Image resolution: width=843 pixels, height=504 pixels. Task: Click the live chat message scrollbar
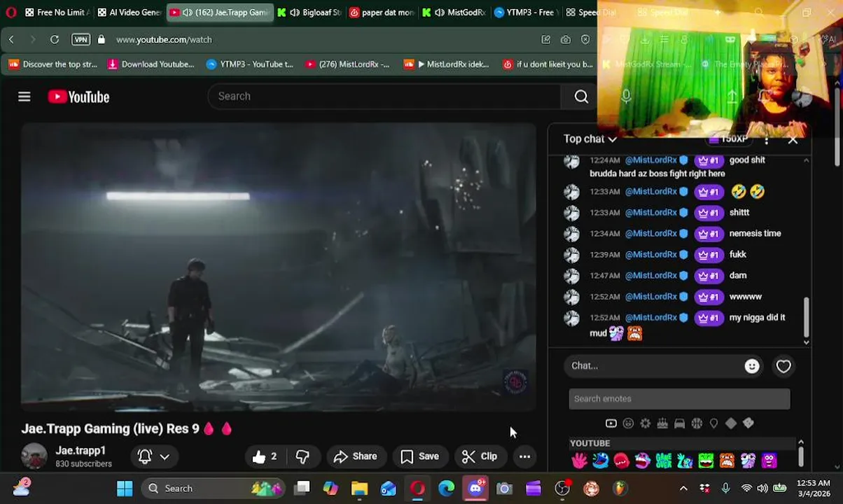point(806,316)
